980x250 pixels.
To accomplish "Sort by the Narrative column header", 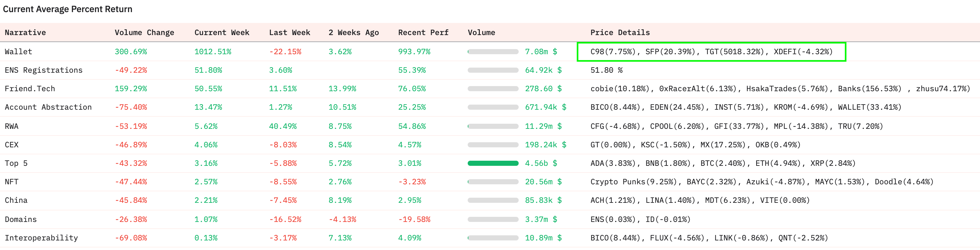I will (x=25, y=33).
